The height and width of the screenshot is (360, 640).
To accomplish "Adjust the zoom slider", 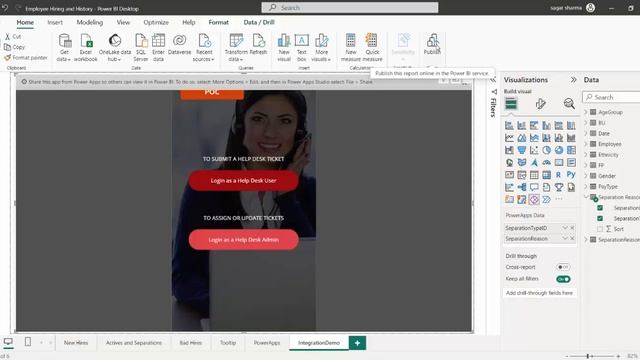I will tap(587, 356).
